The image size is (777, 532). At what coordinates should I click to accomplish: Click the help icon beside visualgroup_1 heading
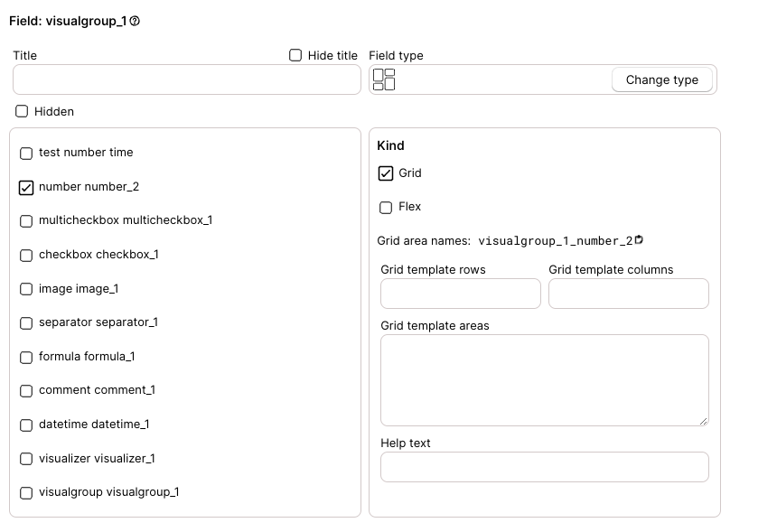pos(135,21)
